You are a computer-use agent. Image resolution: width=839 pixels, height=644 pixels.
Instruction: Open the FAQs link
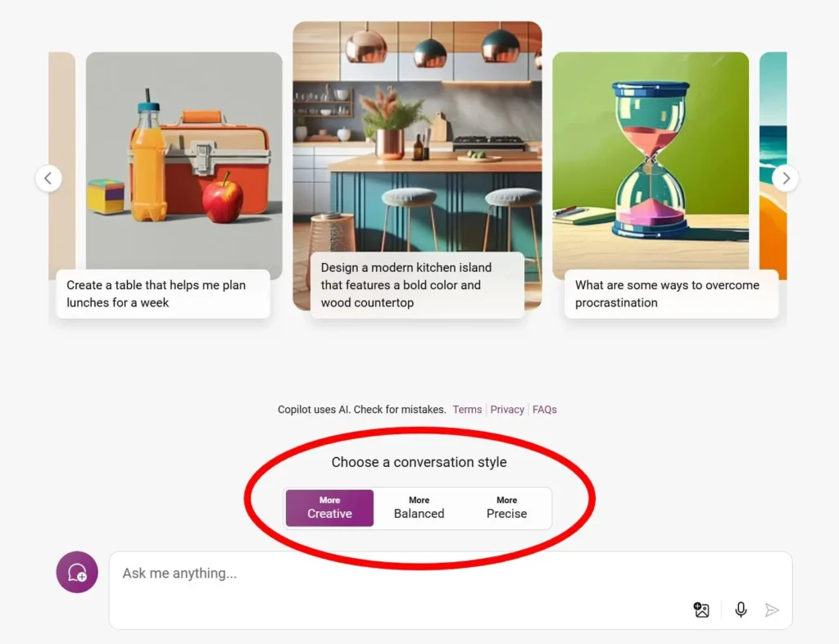545,410
